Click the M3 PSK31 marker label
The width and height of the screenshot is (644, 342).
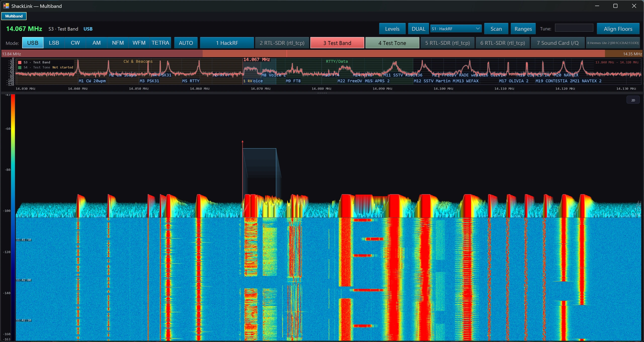point(149,81)
